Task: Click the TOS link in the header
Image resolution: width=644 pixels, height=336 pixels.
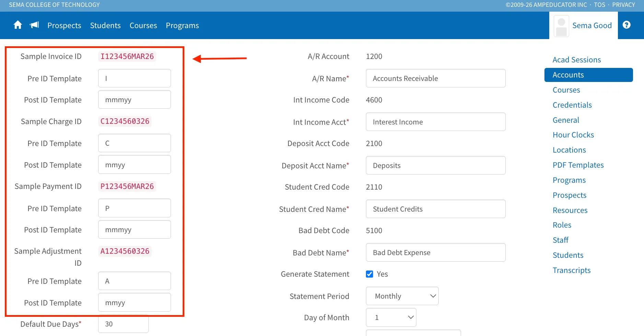Action: click(600, 5)
